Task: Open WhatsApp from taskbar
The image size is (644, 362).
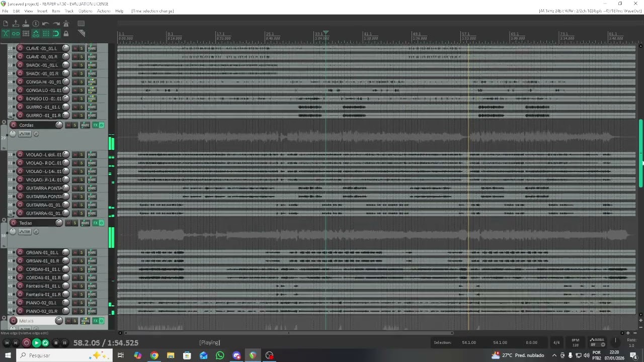Action: point(220,355)
